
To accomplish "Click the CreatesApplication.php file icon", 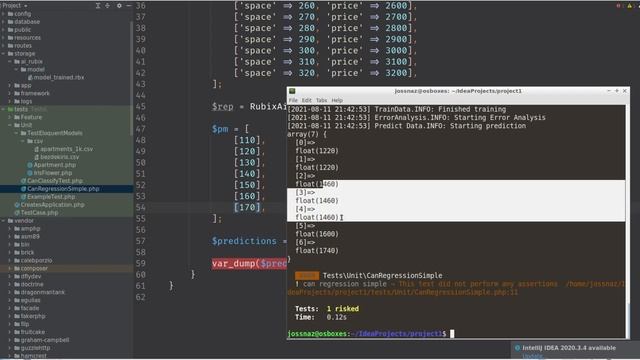I will [x=17, y=205].
